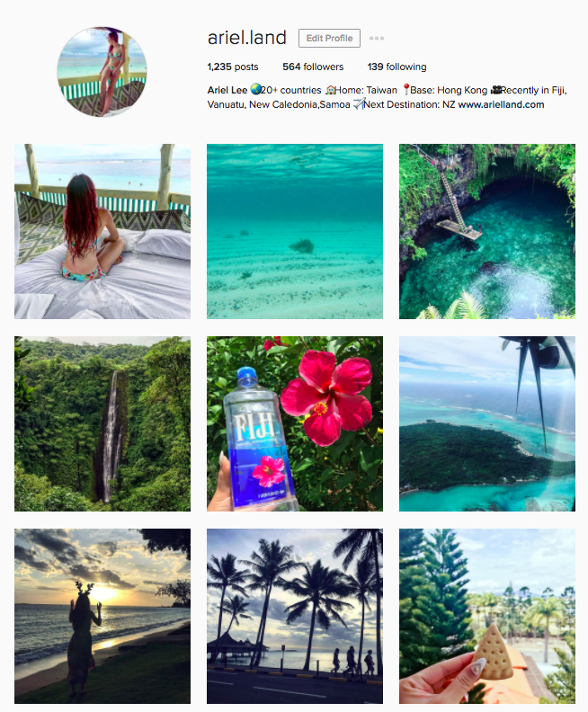This screenshot has height=712, width=588.
Task: Open the palm trees silhouette photo
Action: [295, 616]
